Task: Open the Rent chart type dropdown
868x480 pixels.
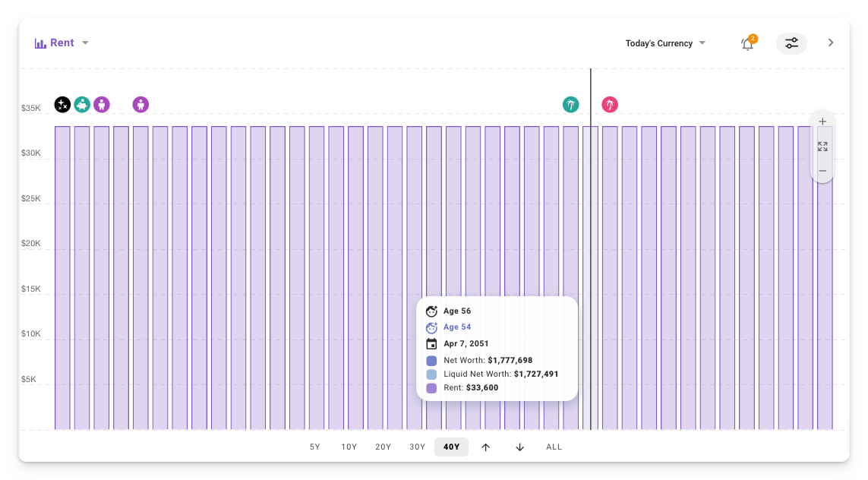Action: click(84, 43)
